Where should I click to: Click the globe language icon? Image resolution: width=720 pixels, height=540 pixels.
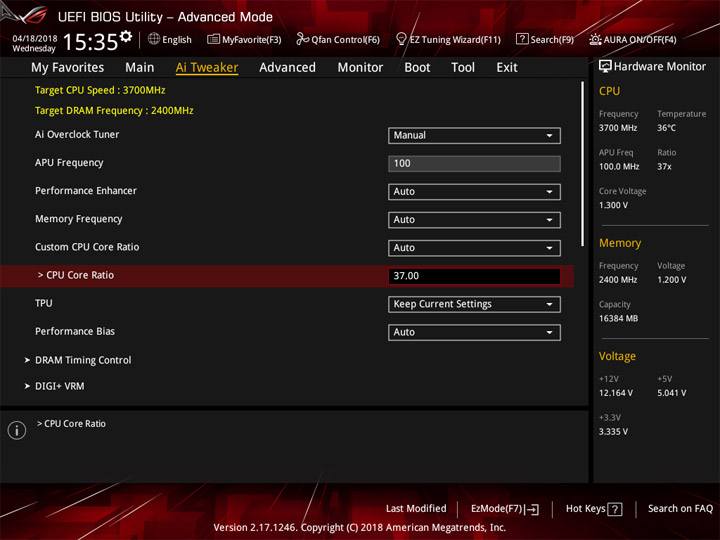point(154,39)
